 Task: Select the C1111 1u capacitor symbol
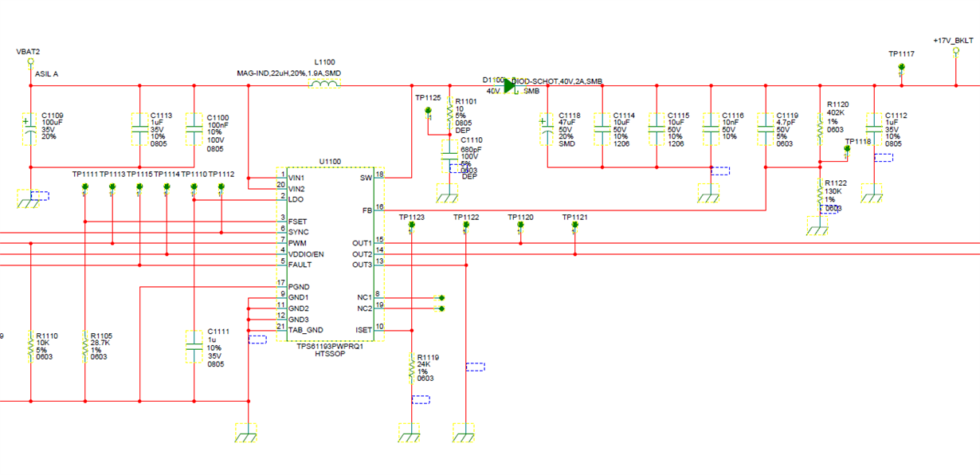(194, 347)
